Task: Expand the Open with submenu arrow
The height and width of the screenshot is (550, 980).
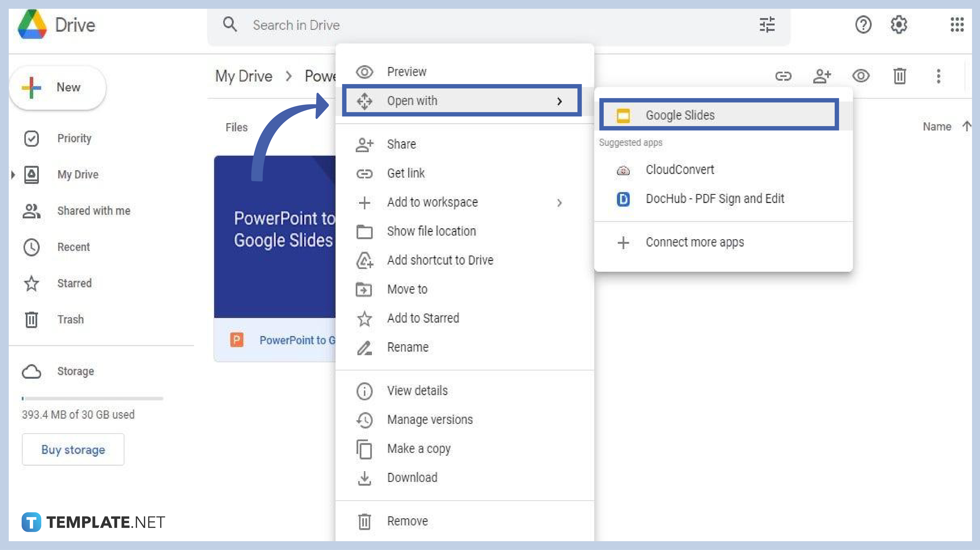Action: coord(559,101)
